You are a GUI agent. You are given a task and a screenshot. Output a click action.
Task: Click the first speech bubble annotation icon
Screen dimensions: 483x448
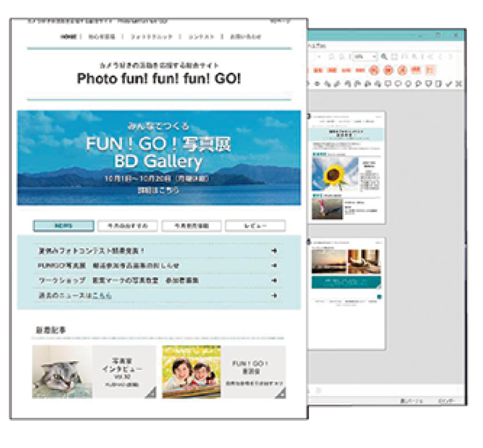(388, 83)
